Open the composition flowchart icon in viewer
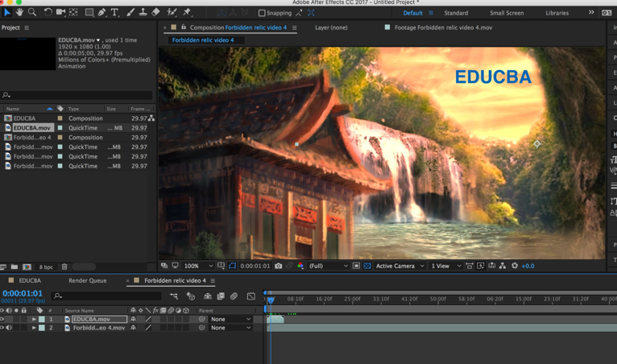The image size is (617, 364). tap(503, 266)
